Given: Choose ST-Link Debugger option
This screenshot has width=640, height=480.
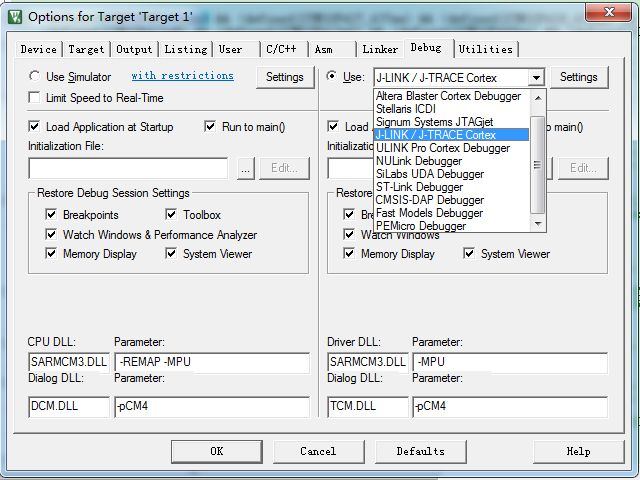Looking at the screenshot, I should pos(451,187).
